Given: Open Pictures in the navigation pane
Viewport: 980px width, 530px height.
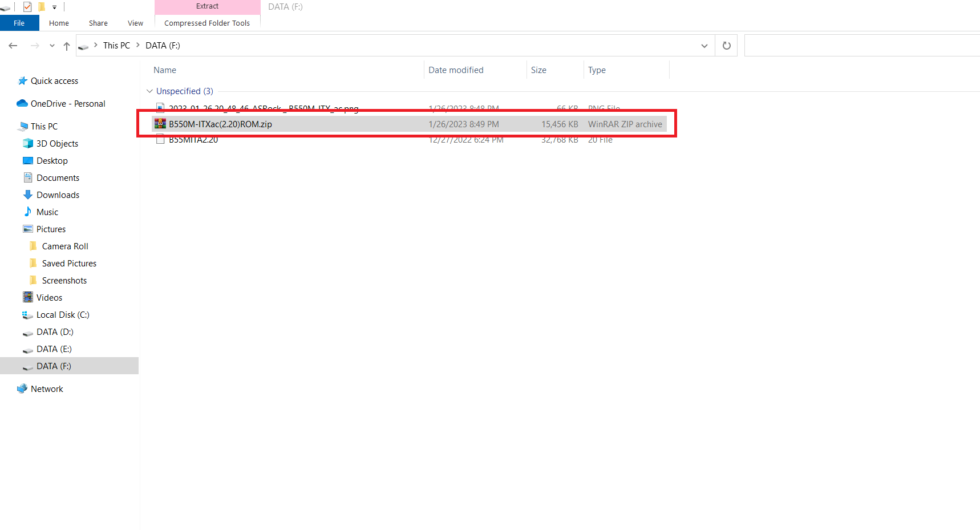Looking at the screenshot, I should 51,229.
